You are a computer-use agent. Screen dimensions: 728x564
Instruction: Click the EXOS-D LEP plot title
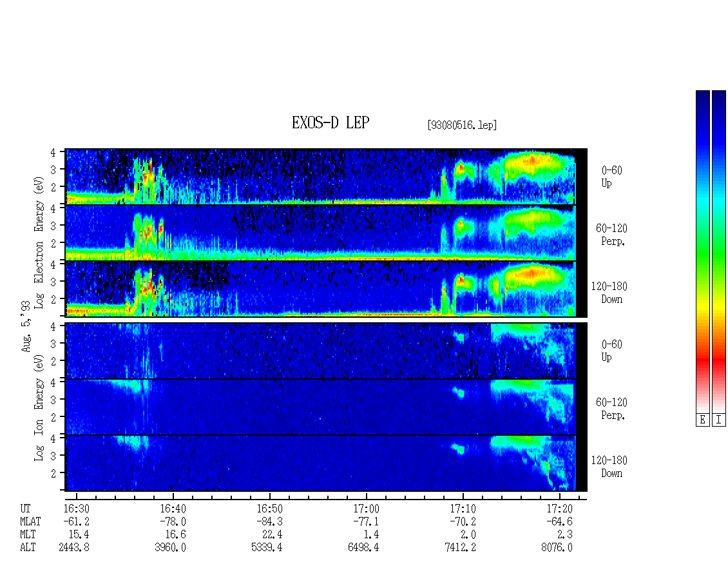click(330, 122)
